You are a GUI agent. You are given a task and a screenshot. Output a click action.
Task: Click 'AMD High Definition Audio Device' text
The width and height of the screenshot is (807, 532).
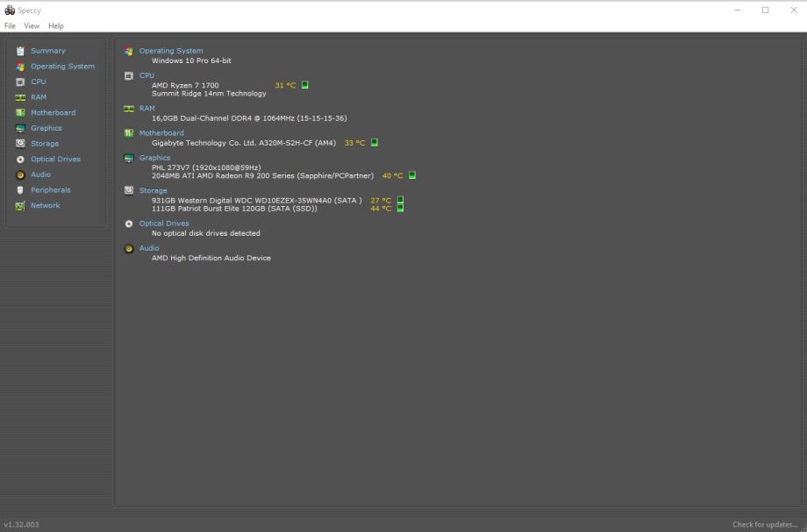[211, 258]
